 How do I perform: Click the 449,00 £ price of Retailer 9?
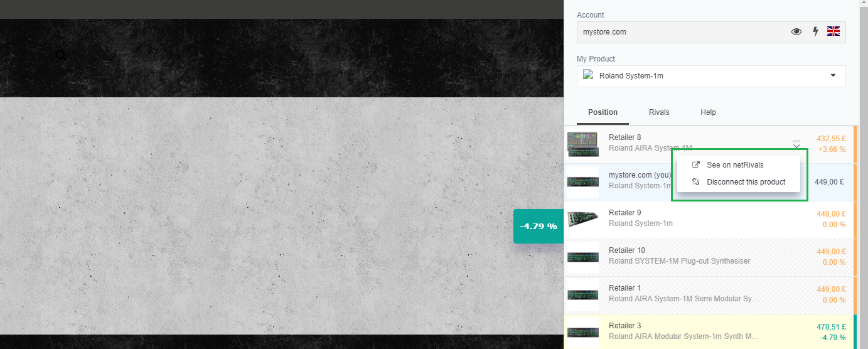coord(831,213)
